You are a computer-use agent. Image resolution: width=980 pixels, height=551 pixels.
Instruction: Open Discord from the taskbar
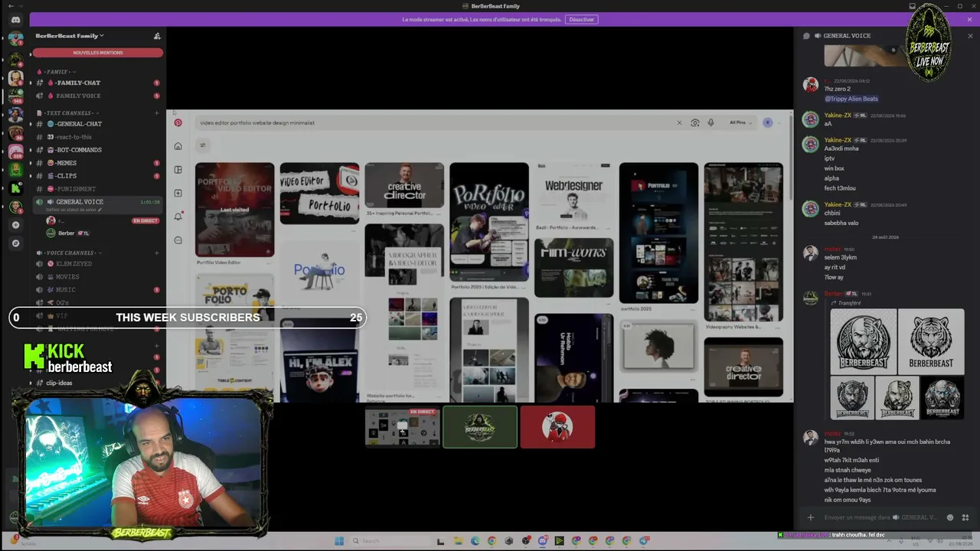click(x=542, y=541)
